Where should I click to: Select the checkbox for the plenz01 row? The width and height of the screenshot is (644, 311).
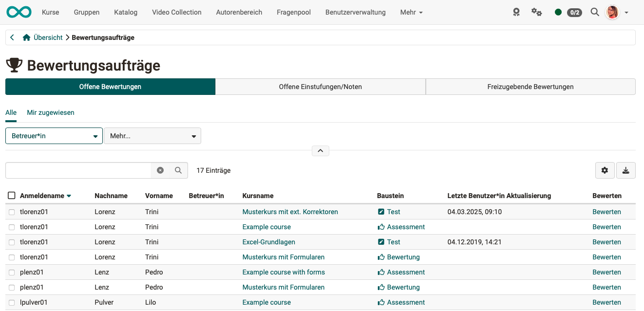[x=12, y=272]
